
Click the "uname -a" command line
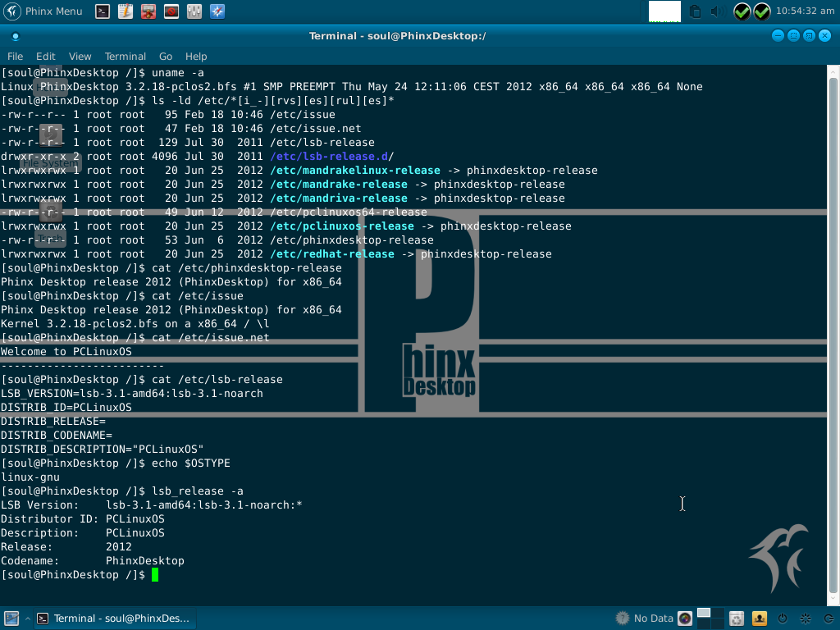(103, 73)
